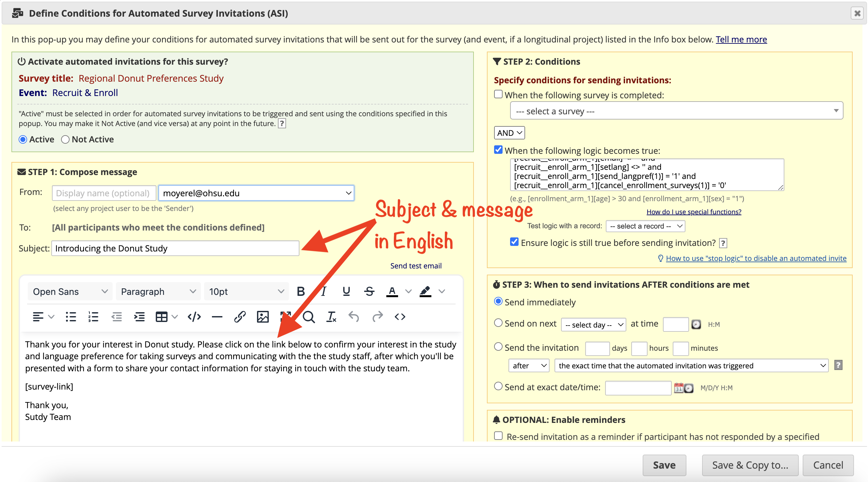This screenshot has height=482, width=868.
Task: Open calendar picker for exact date/time
Action: [x=679, y=388]
